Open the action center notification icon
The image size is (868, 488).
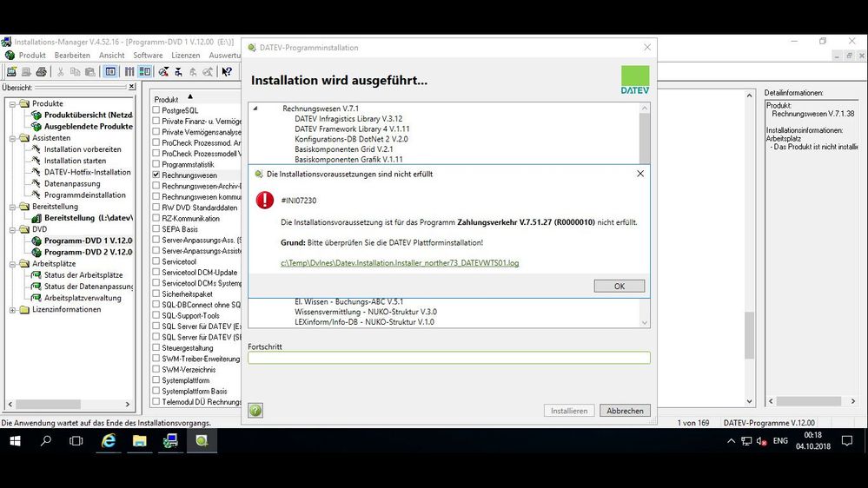847,440
